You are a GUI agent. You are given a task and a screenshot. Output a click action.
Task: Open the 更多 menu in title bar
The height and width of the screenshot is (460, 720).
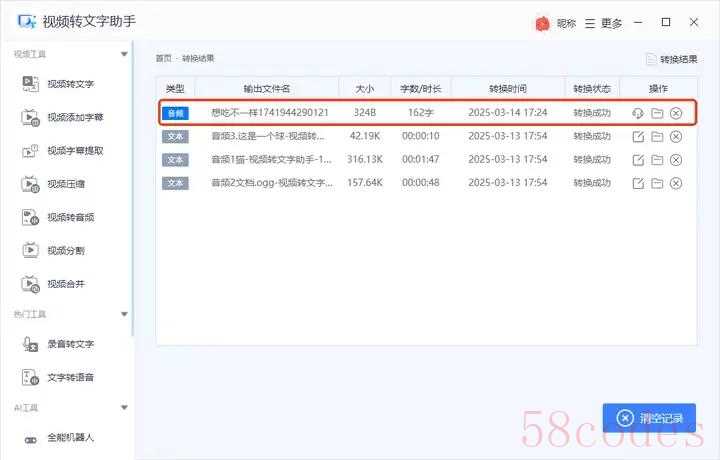[x=604, y=22]
